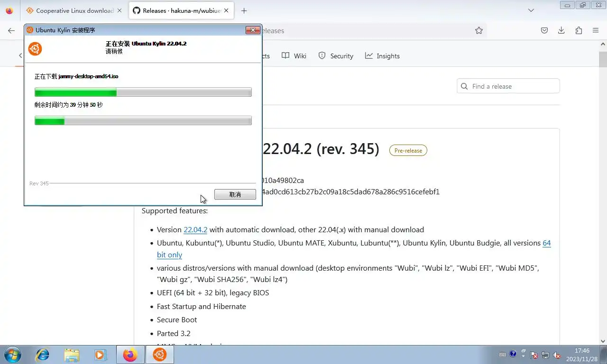This screenshot has width=607, height=364.
Task: Go back with browser back arrow
Action: tap(11, 30)
